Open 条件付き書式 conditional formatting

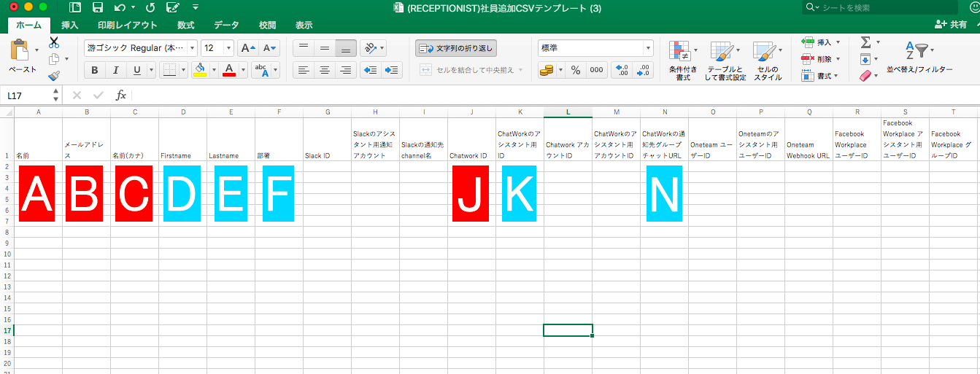(x=682, y=60)
